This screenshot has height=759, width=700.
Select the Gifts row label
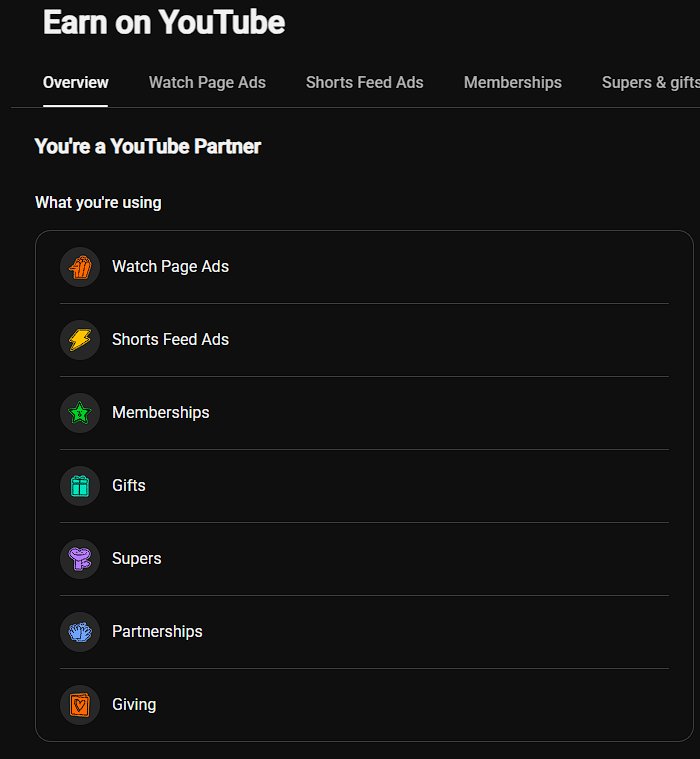[129, 486]
